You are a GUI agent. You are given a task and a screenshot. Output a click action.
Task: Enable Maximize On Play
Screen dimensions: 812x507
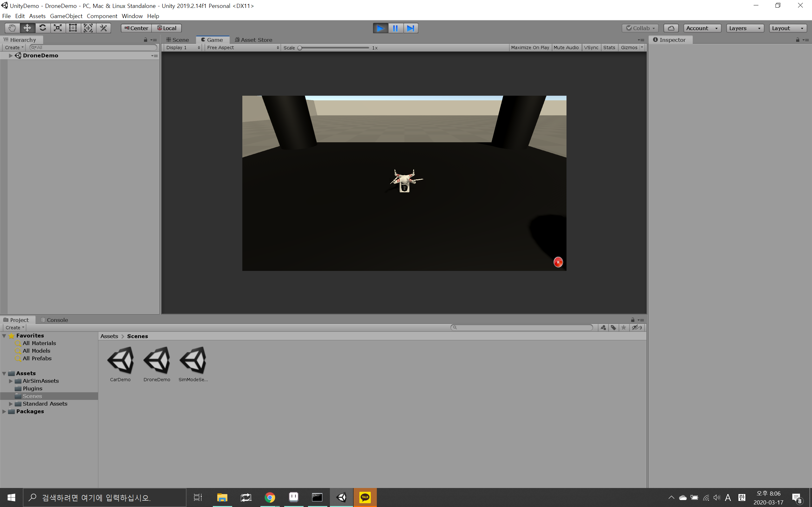530,47
